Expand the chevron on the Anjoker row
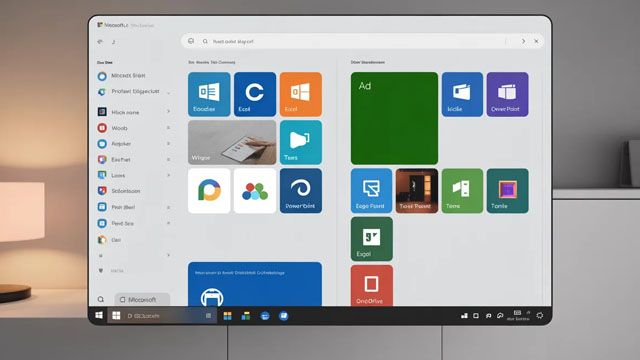 click(168, 144)
